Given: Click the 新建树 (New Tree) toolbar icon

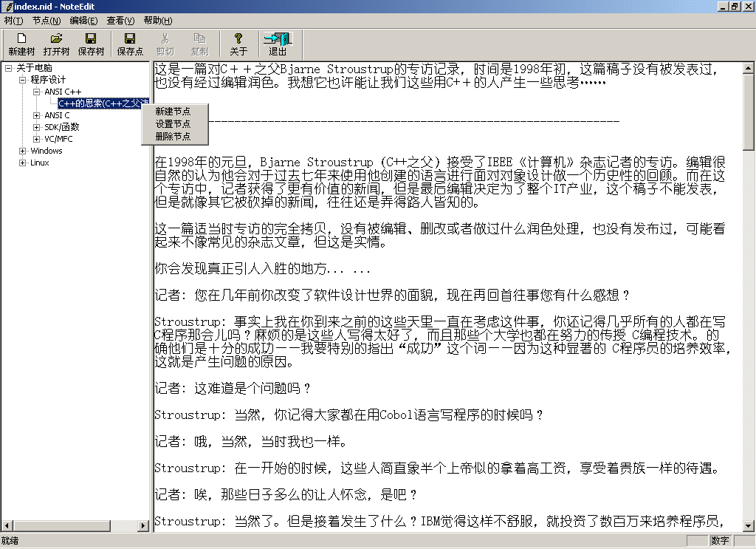Looking at the screenshot, I should (21, 38).
